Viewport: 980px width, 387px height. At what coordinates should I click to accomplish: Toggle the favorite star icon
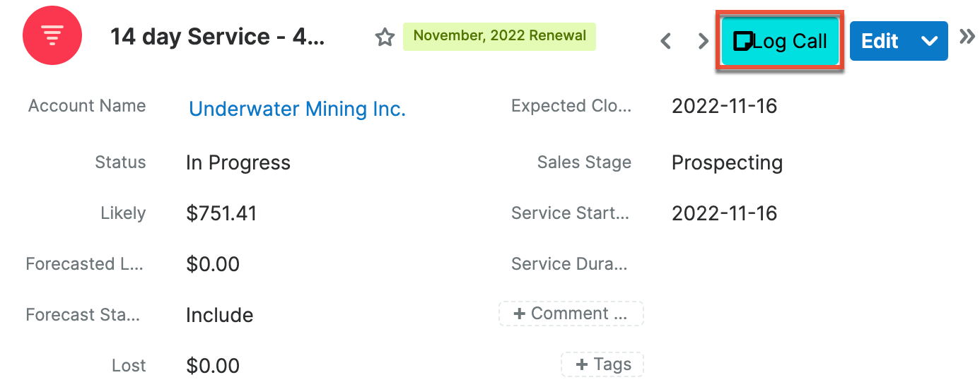click(385, 37)
